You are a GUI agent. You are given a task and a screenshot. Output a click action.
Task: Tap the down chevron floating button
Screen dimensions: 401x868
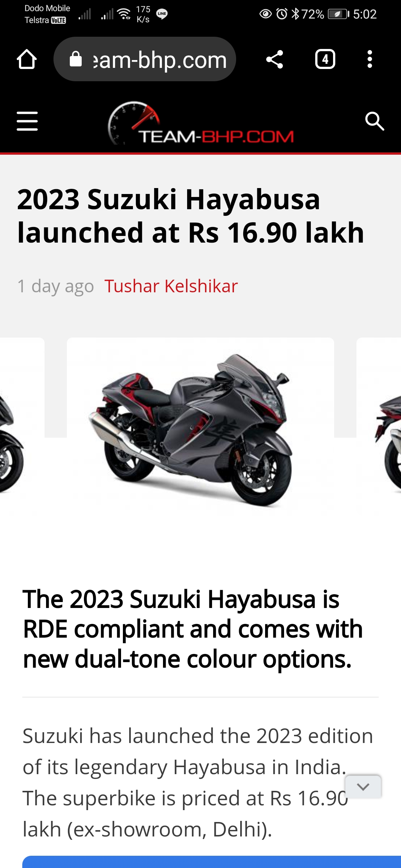[363, 786]
